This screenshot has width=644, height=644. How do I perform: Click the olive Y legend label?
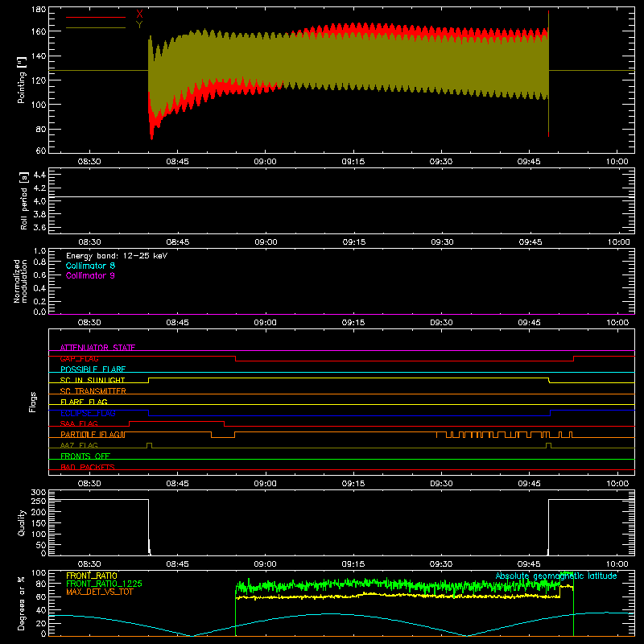coord(139,25)
